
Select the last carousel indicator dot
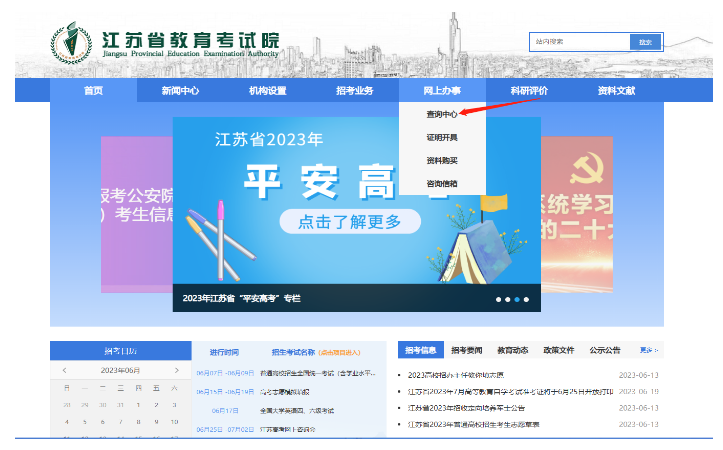tap(526, 299)
